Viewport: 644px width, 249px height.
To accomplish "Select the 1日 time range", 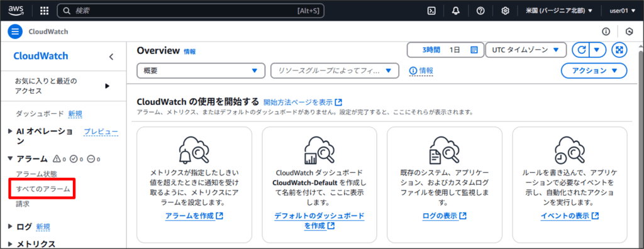I will point(455,50).
